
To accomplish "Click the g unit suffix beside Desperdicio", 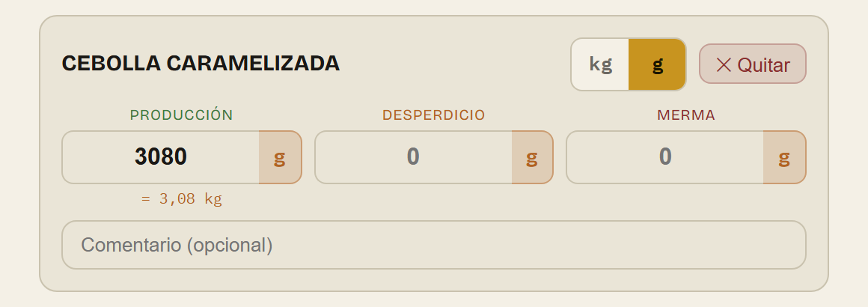I will [532, 157].
